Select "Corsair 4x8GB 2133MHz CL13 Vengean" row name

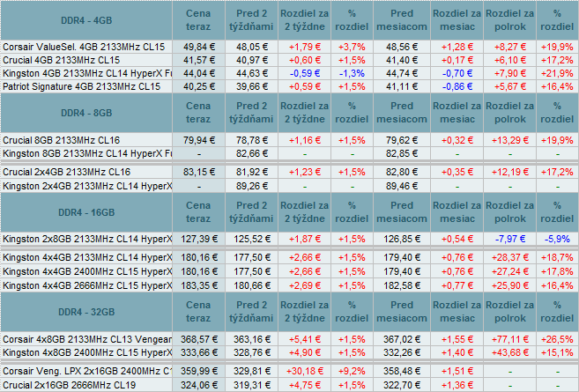click(87, 339)
